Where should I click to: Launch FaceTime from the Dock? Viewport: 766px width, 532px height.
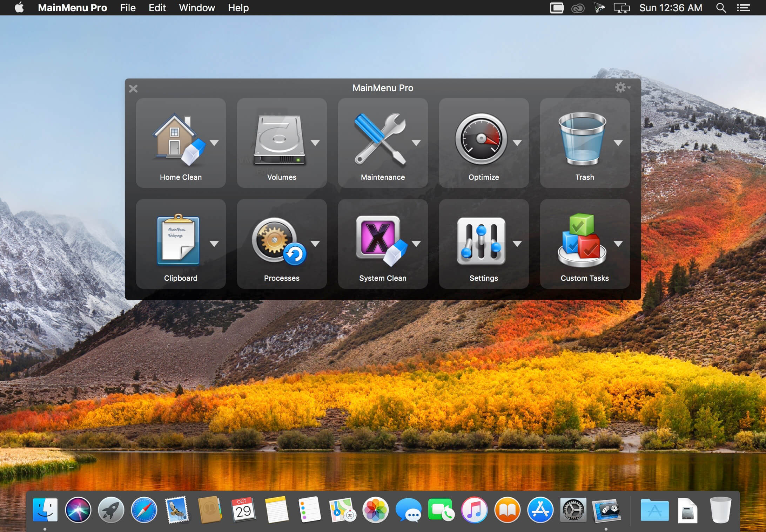pyautogui.click(x=441, y=510)
